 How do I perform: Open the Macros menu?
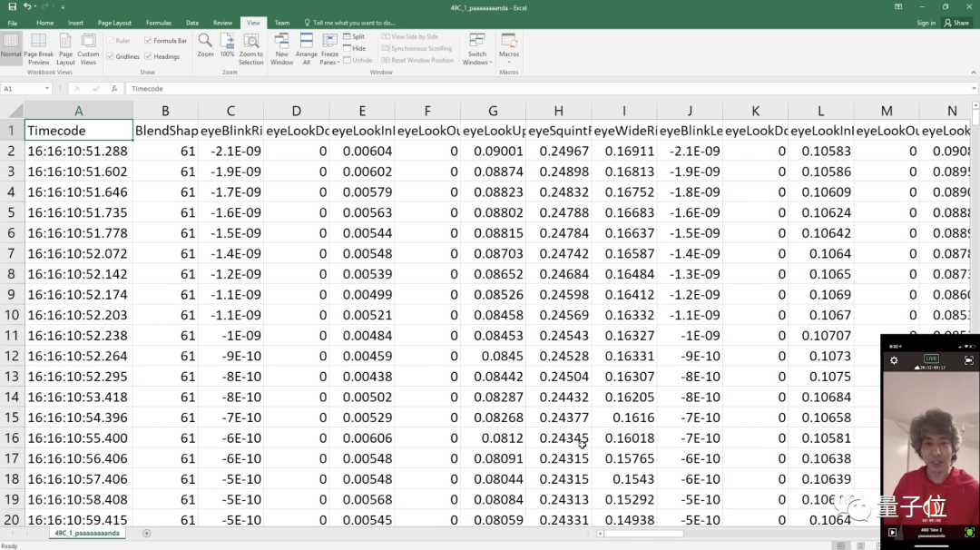[509, 49]
